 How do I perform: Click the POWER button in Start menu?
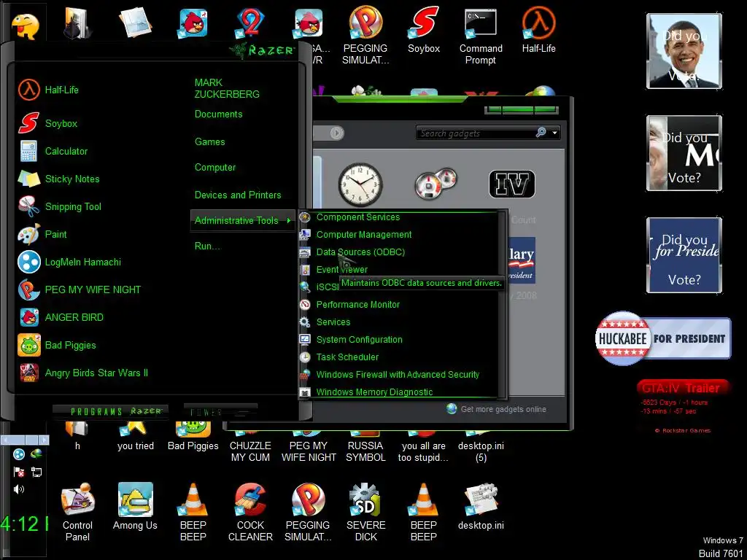click(220, 413)
